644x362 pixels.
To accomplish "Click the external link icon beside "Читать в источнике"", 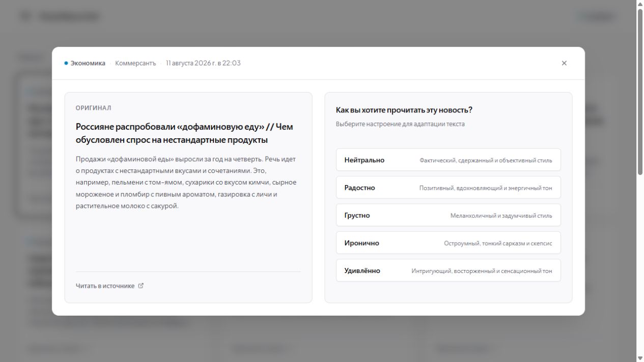I will pyautogui.click(x=141, y=286).
